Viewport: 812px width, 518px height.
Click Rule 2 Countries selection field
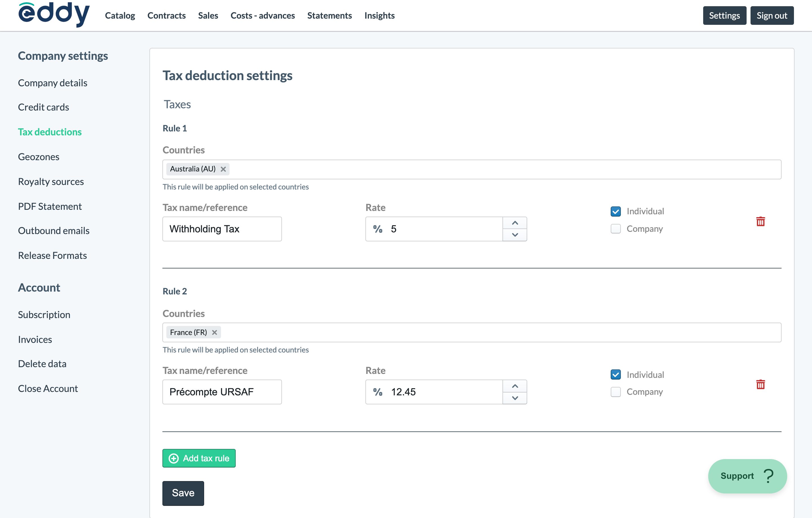472,332
